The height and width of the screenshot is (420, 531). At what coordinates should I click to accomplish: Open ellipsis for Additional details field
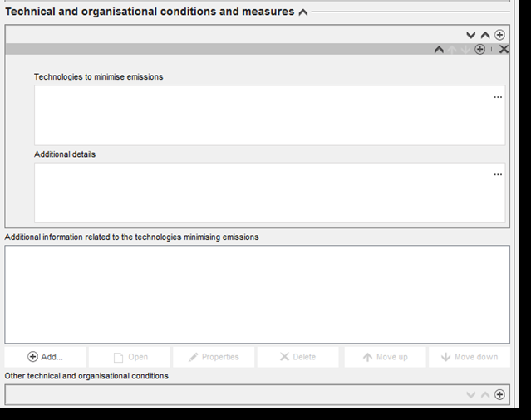pyautogui.click(x=498, y=175)
